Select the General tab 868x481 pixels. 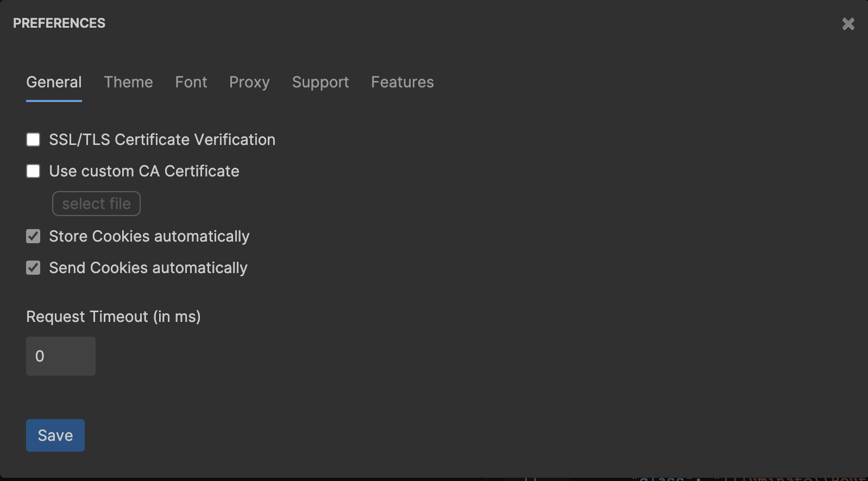[54, 82]
